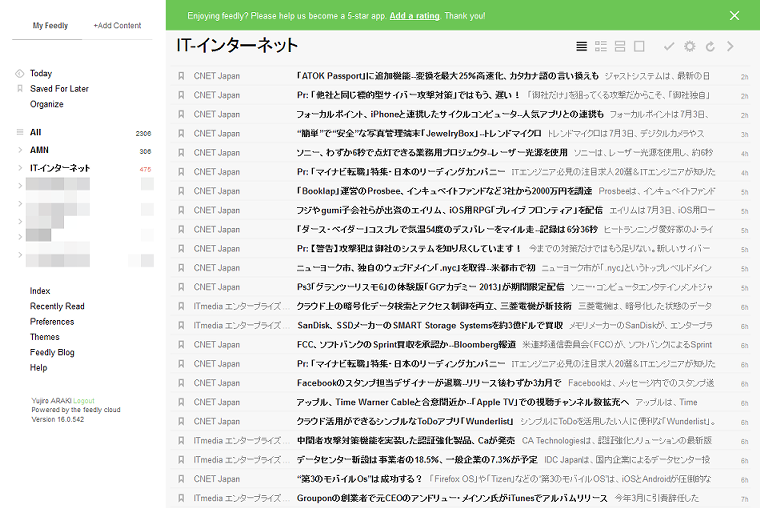Open the +Add Content tab
The height and width of the screenshot is (508, 760).
(117, 26)
